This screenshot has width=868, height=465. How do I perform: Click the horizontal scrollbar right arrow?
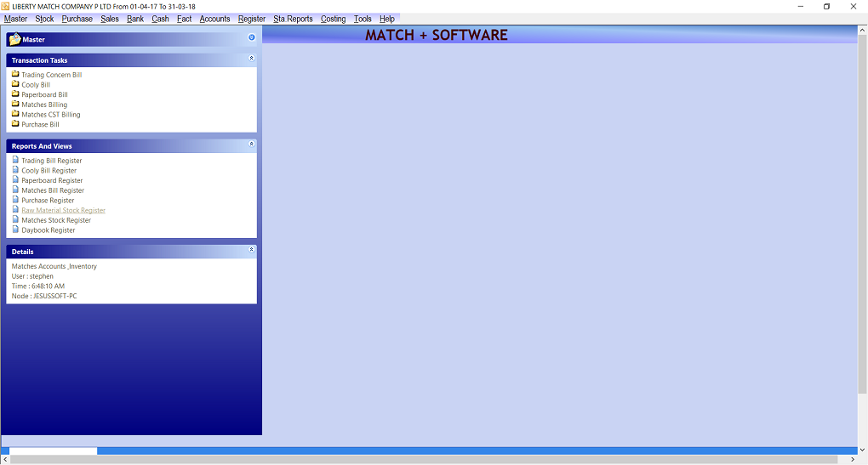pos(853,459)
